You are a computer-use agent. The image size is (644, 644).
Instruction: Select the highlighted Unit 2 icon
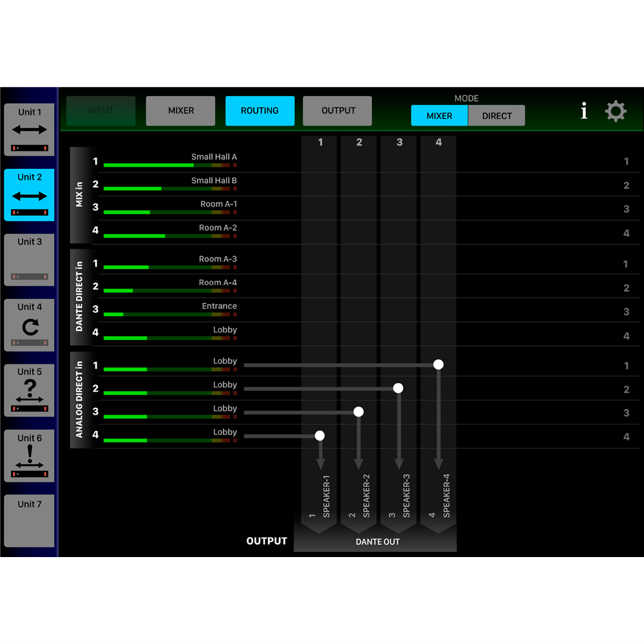[30, 195]
